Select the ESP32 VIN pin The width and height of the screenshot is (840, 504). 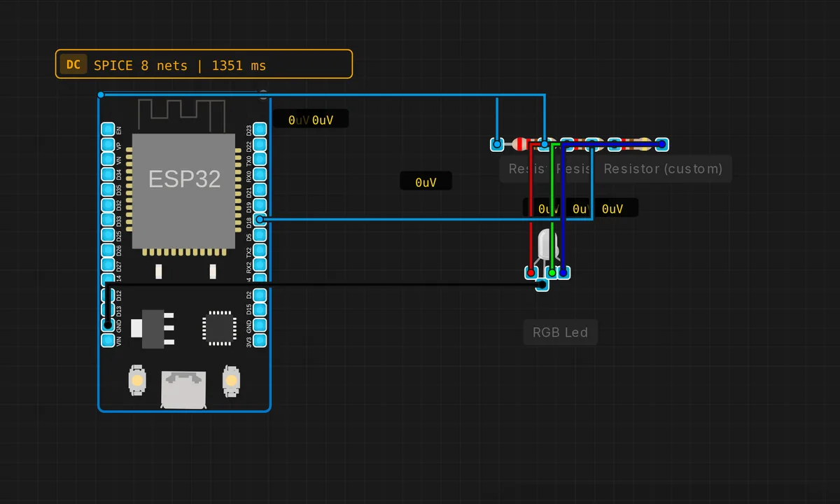pos(108,340)
